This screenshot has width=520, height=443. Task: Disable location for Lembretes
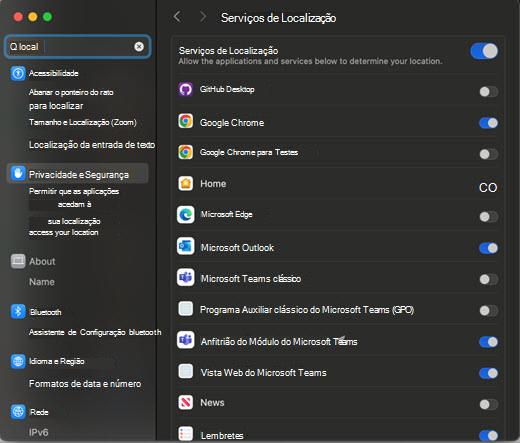pos(489,435)
